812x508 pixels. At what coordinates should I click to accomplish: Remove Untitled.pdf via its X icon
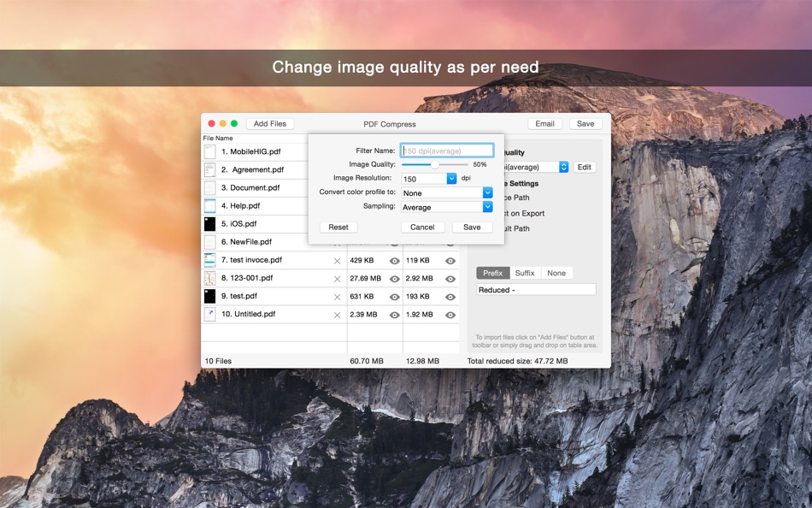coord(337,316)
